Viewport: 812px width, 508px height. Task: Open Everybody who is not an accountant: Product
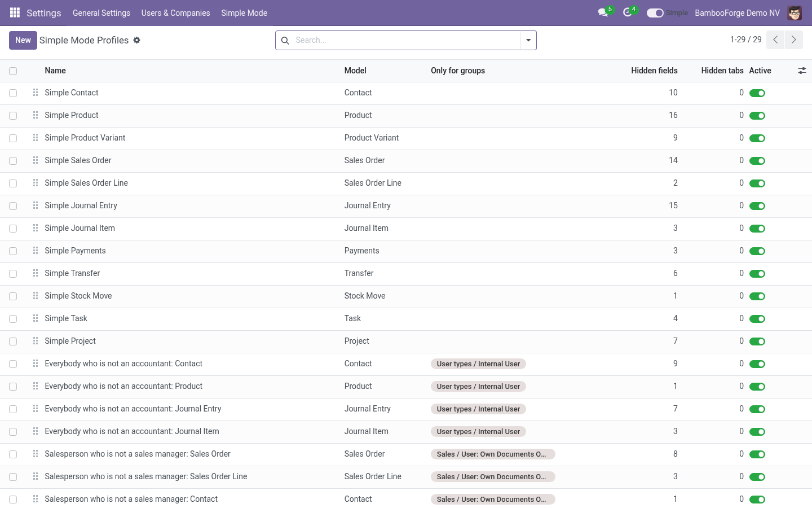point(123,386)
